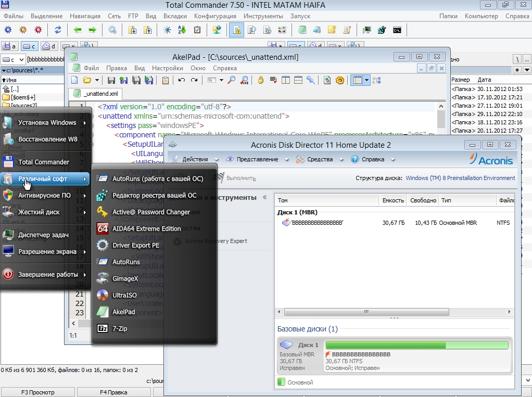Open the Настройки menu in AkelPad

[167, 68]
